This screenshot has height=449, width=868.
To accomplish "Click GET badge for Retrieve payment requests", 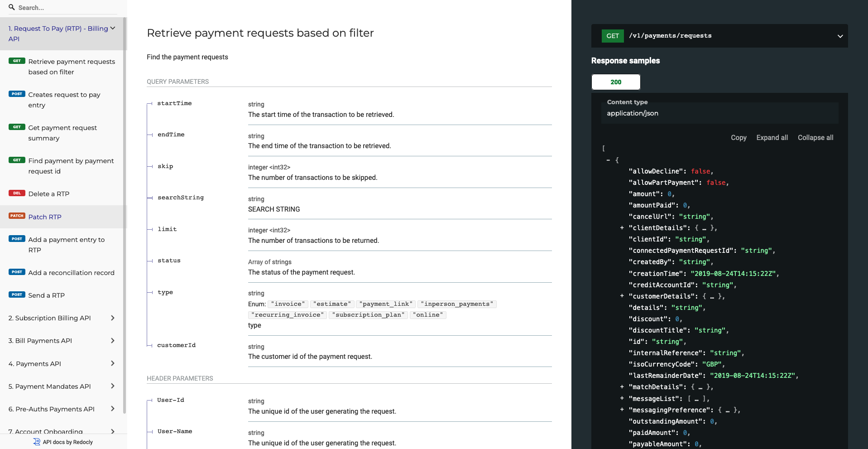I will 17,61.
